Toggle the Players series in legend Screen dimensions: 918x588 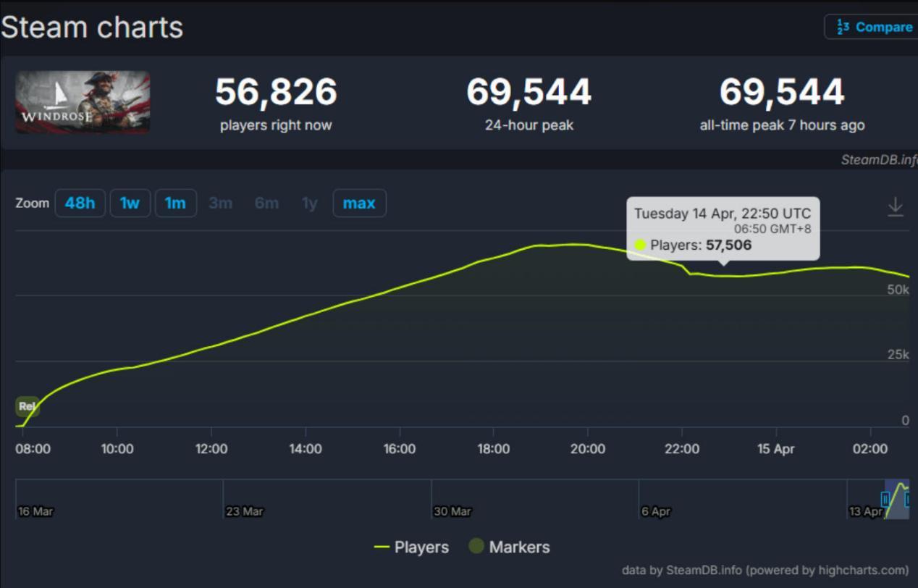coord(411,547)
